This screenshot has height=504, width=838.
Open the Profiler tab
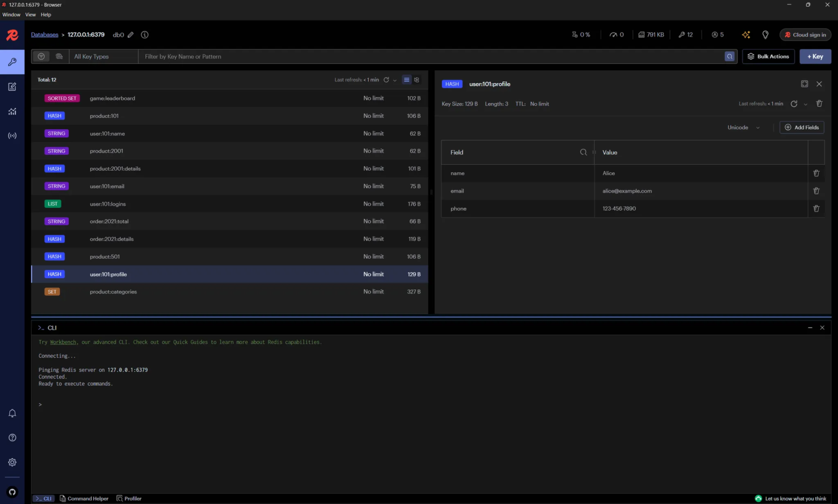point(129,498)
